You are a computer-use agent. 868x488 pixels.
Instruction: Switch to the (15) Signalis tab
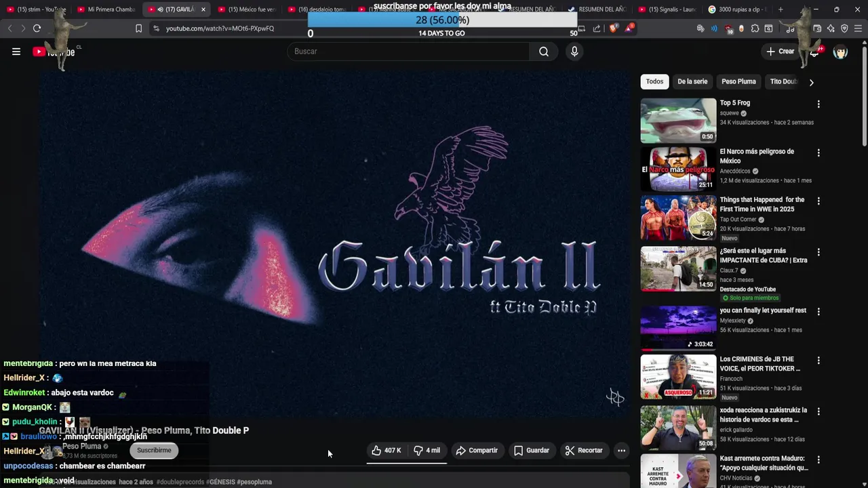point(668,9)
